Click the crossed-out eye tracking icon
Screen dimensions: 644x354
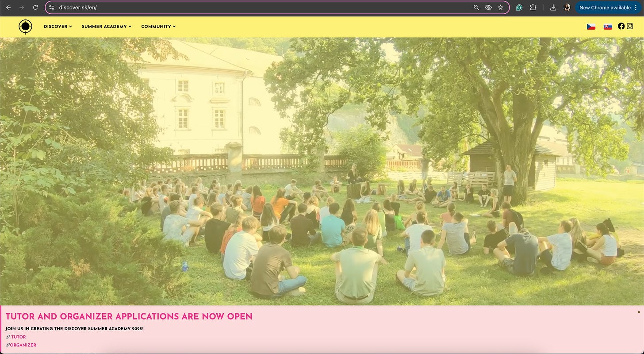tap(488, 8)
